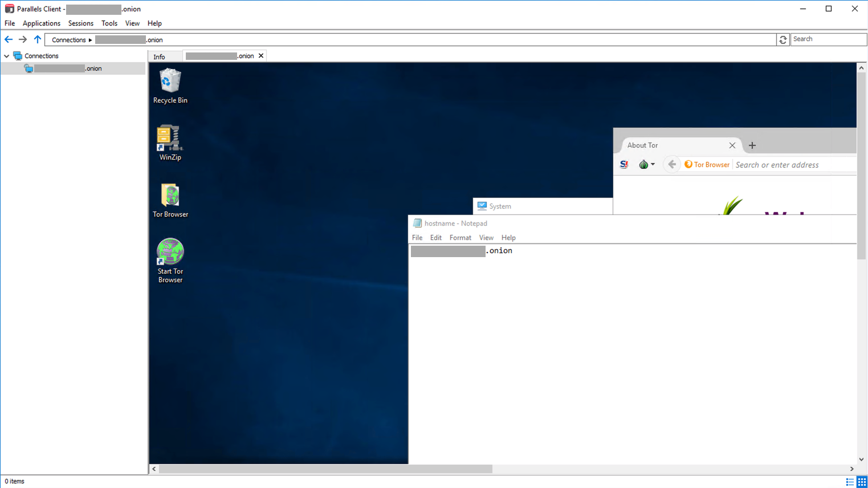Screen dimensions: 868x488
Task: Click the Connections tree label
Action: tap(42, 56)
